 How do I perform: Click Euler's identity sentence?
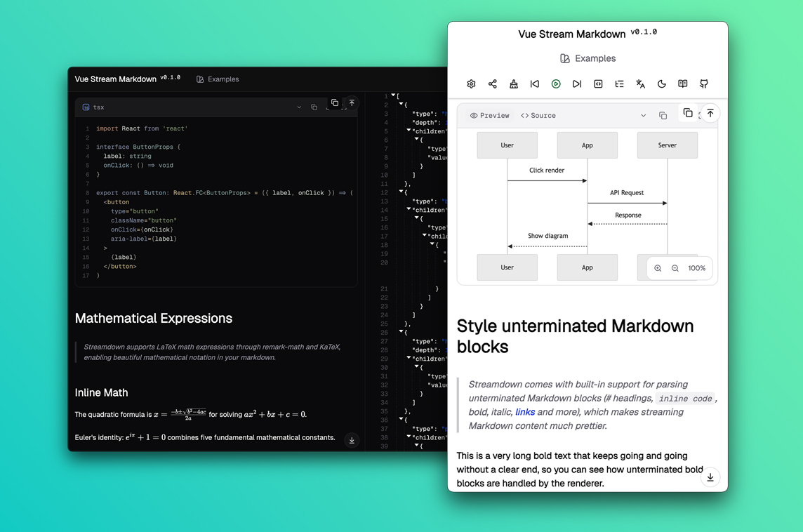pyautogui.click(x=205, y=437)
